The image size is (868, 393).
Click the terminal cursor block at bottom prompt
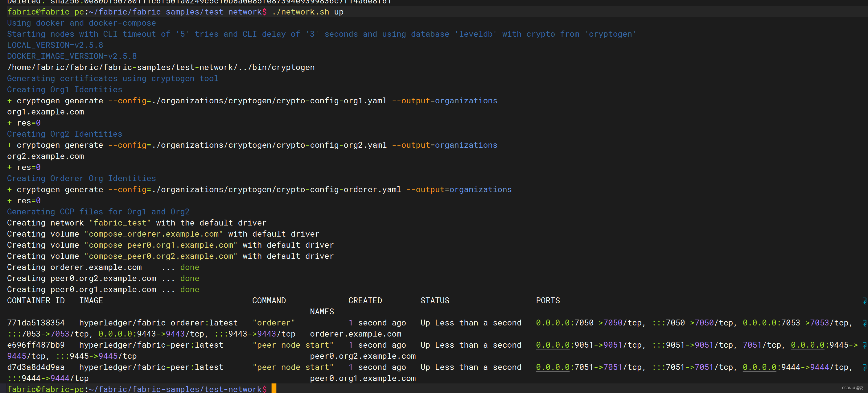(x=274, y=388)
